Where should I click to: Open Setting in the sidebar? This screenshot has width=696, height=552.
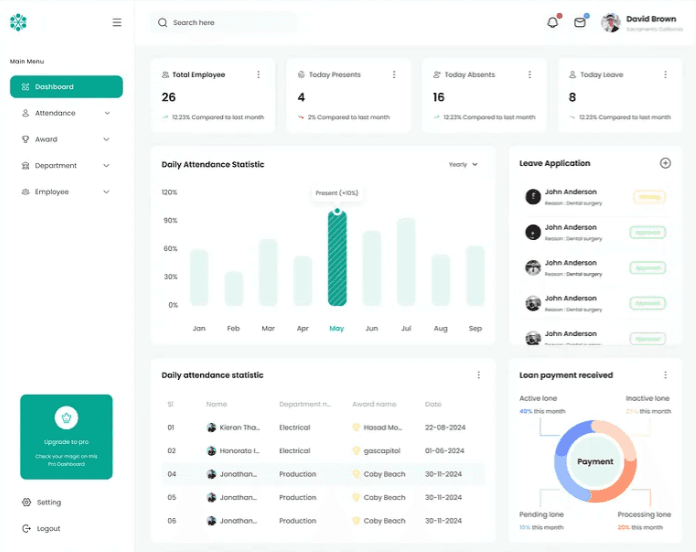[41, 502]
